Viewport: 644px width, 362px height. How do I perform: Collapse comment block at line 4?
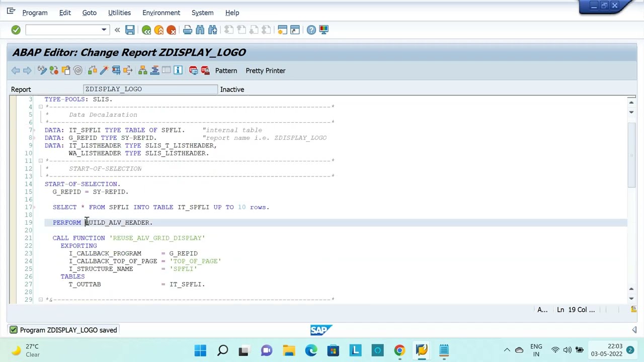[x=41, y=107]
